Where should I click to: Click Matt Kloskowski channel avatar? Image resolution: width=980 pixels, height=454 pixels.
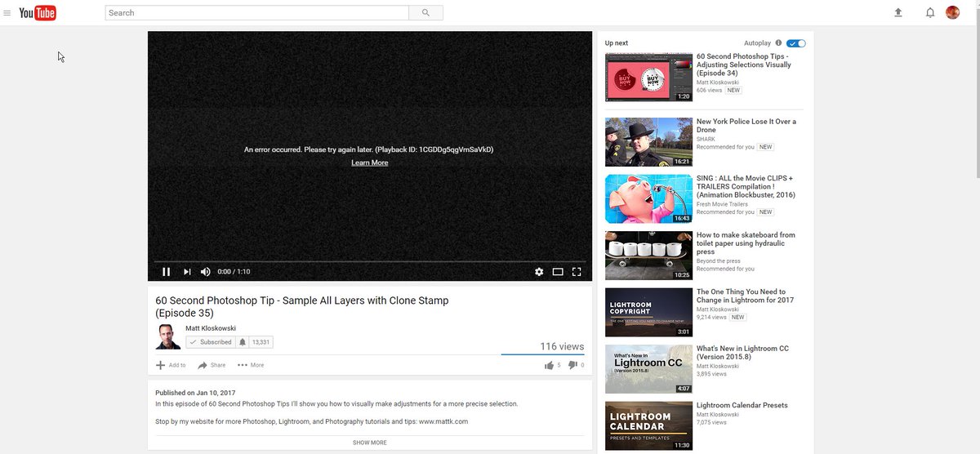[x=168, y=336]
